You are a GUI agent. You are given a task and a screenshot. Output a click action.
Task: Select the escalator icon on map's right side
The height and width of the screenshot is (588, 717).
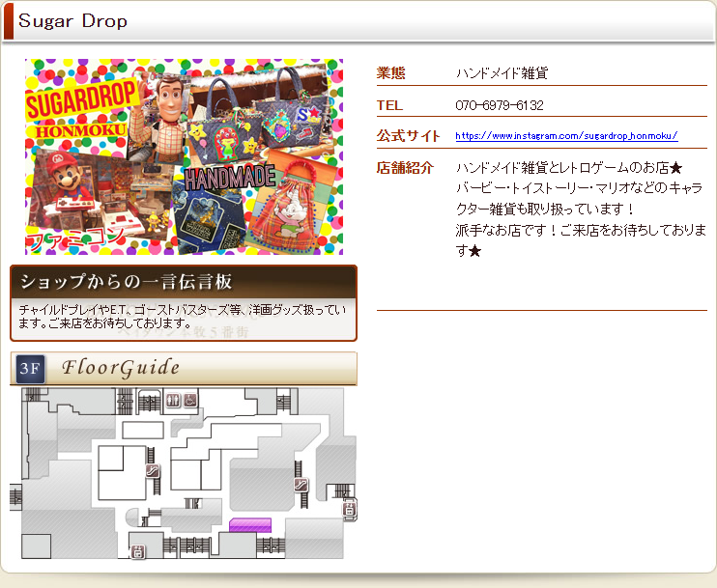(x=301, y=486)
